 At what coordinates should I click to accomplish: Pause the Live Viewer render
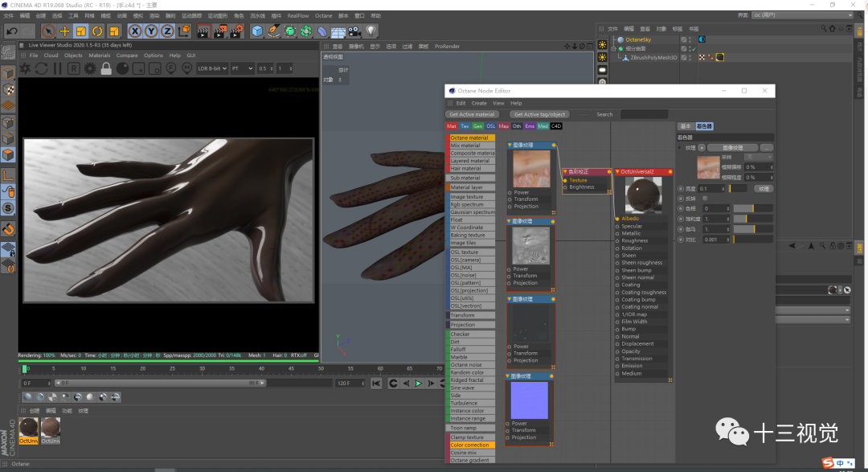pyautogui.click(x=58, y=68)
